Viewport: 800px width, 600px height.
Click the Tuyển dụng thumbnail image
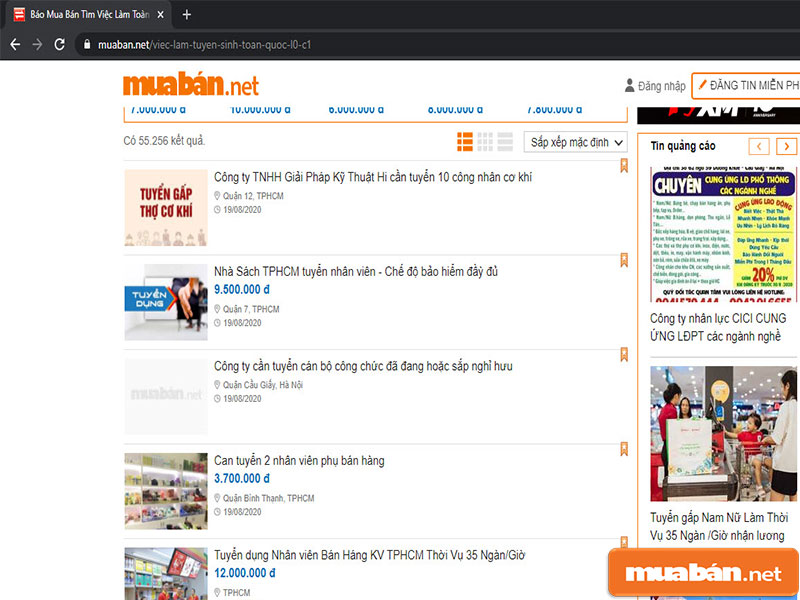pos(166,302)
